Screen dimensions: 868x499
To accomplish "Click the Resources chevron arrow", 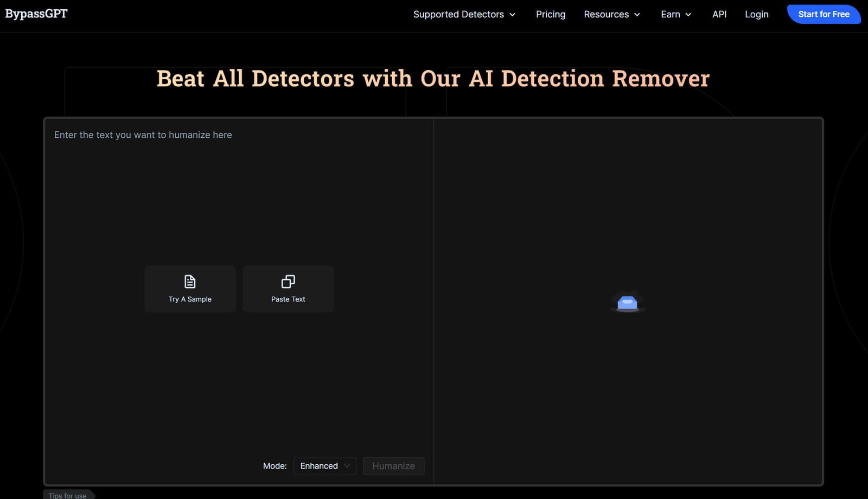I will tap(637, 15).
